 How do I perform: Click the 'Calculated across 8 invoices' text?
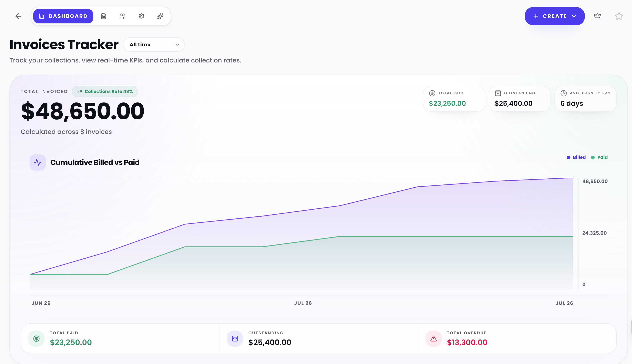tap(66, 132)
